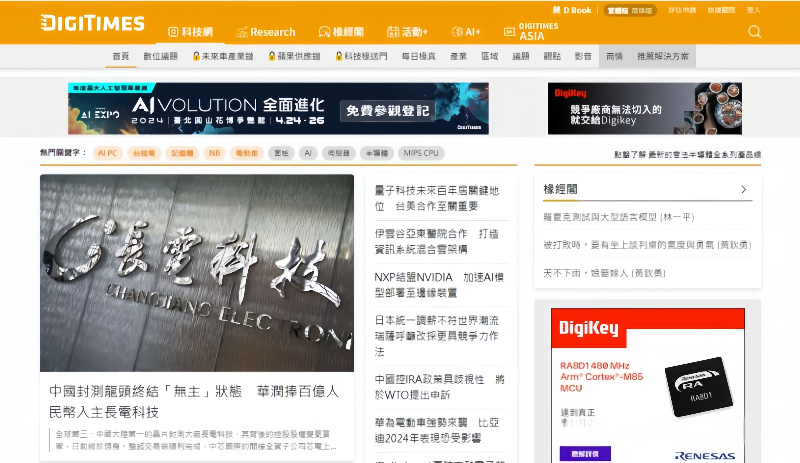Click the D Book icon link
Viewport: 800px width, 463px height.
(x=572, y=10)
